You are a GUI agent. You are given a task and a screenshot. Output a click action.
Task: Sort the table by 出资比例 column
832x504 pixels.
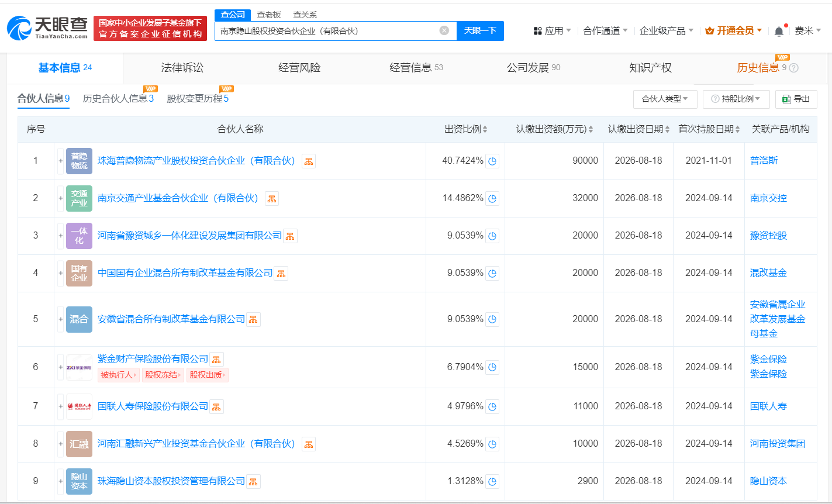coord(466,129)
